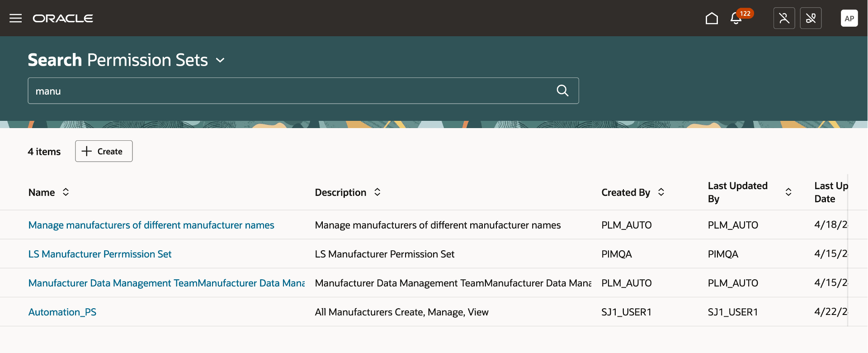This screenshot has width=868, height=353.
Task: Sort the table by Name column
Action: 66,192
